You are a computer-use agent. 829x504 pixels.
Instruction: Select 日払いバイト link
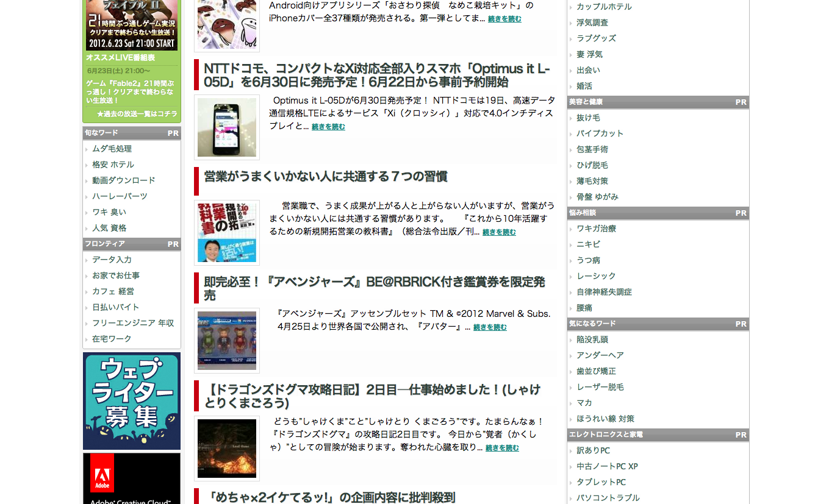[116, 307]
